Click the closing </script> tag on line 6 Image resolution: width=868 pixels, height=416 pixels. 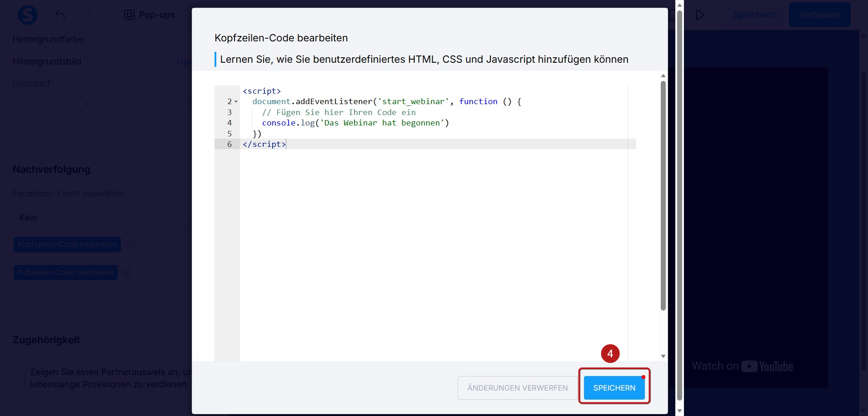264,144
